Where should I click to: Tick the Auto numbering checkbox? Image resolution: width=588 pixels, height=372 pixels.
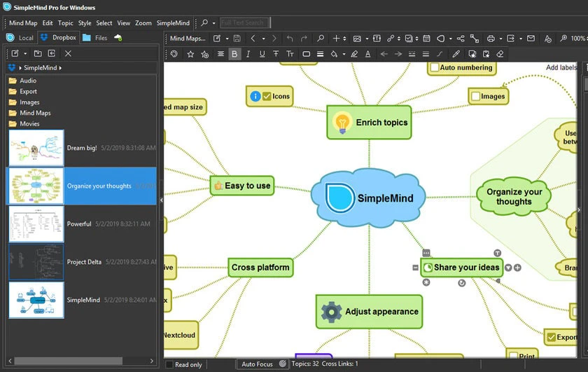click(x=434, y=67)
